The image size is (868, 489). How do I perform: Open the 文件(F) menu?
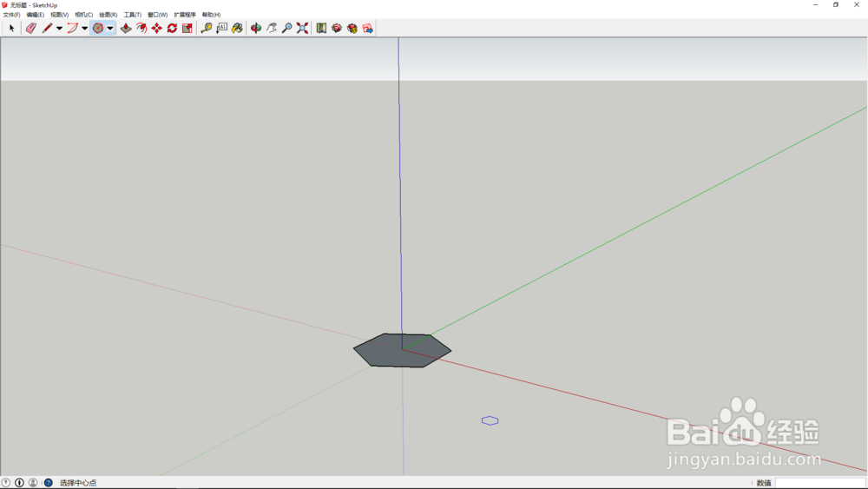point(11,15)
